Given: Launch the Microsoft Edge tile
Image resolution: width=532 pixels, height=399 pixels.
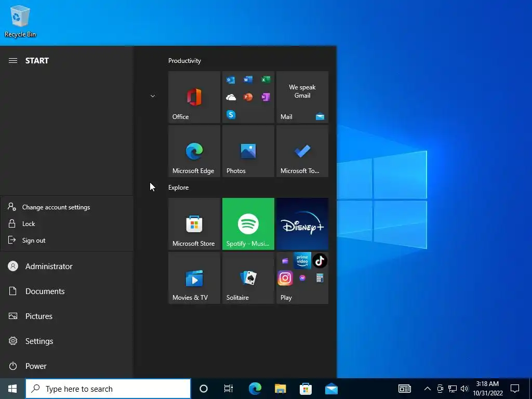Looking at the screenshot, I should coord(194,151).
